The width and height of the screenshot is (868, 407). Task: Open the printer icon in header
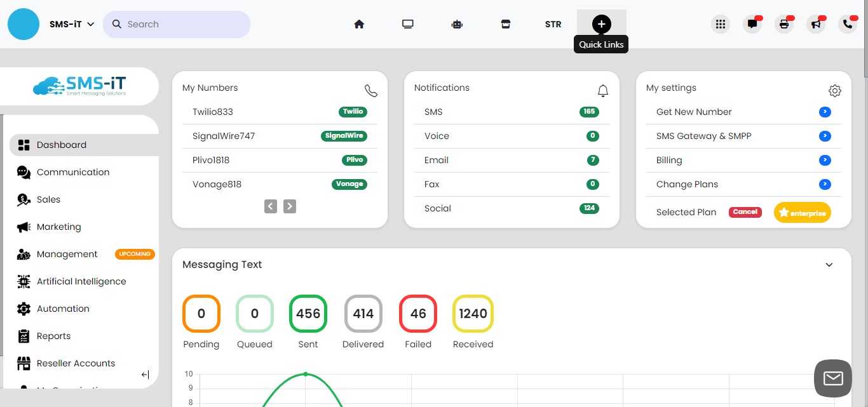tap(783, 24)
